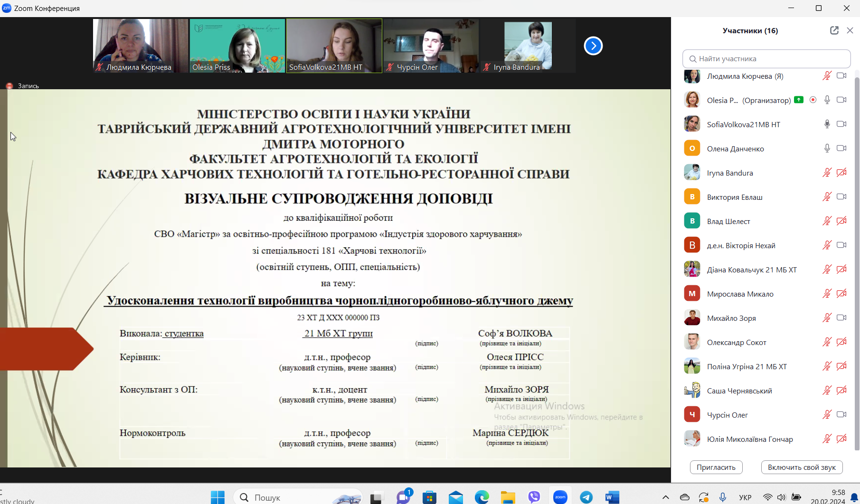
Task: Open Microsoft Edge from the taskbar
Action: tap(482, 497)
